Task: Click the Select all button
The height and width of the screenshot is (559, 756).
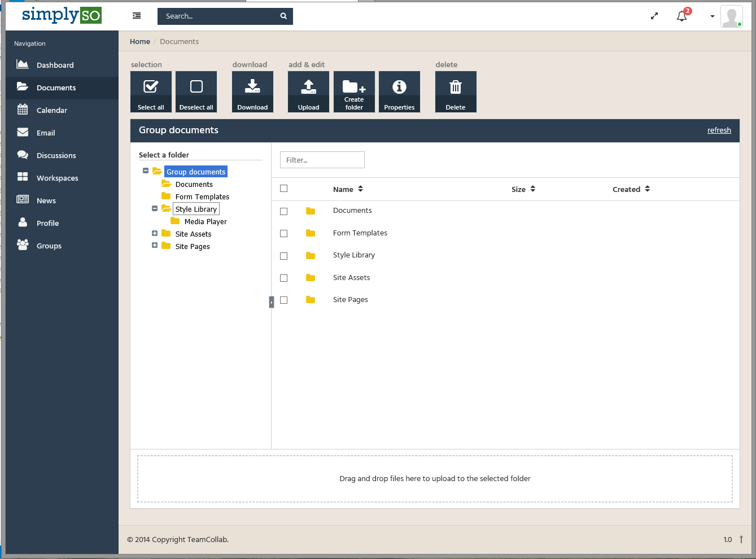Action: pos(151,91)
